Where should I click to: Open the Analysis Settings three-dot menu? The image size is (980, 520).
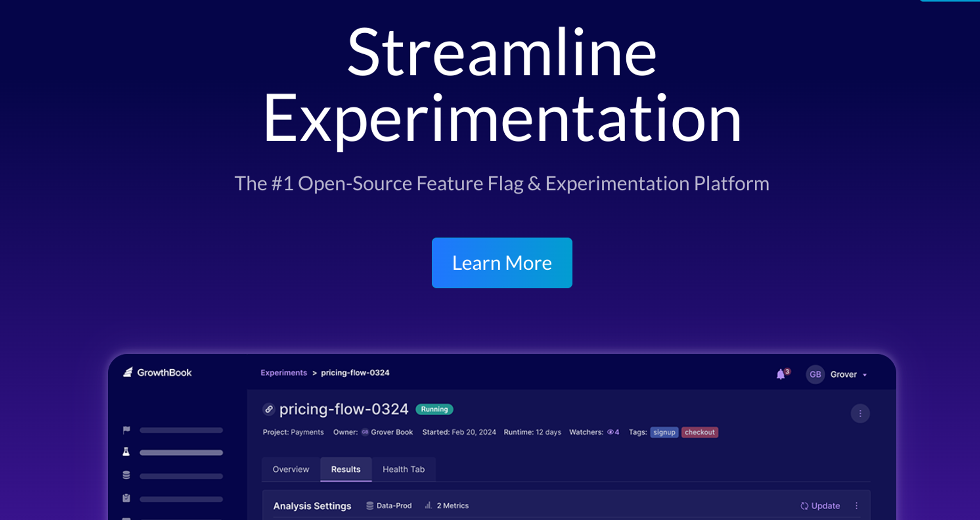tap(856, 506)
